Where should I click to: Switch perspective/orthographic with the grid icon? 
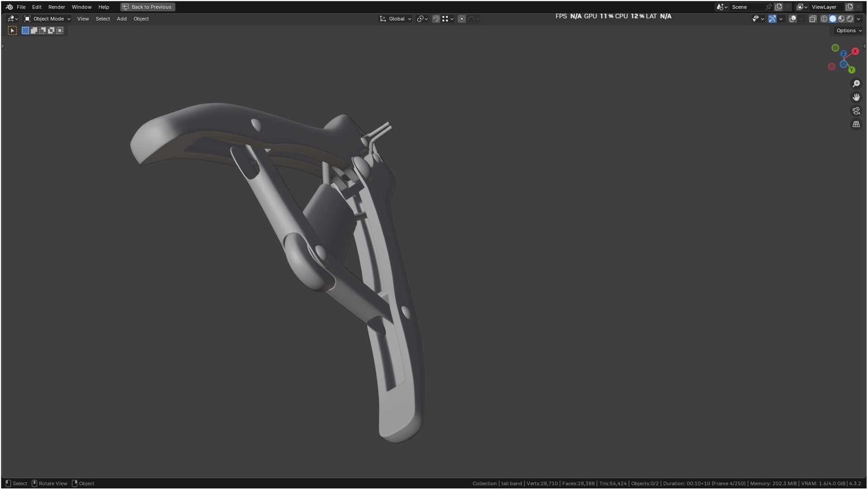[856, 124]
